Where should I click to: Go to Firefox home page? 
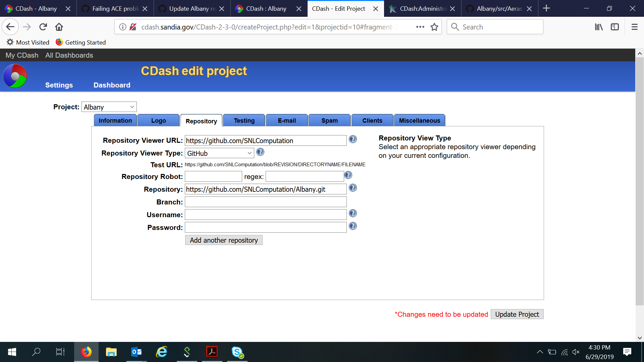click(x=59, y=27)
